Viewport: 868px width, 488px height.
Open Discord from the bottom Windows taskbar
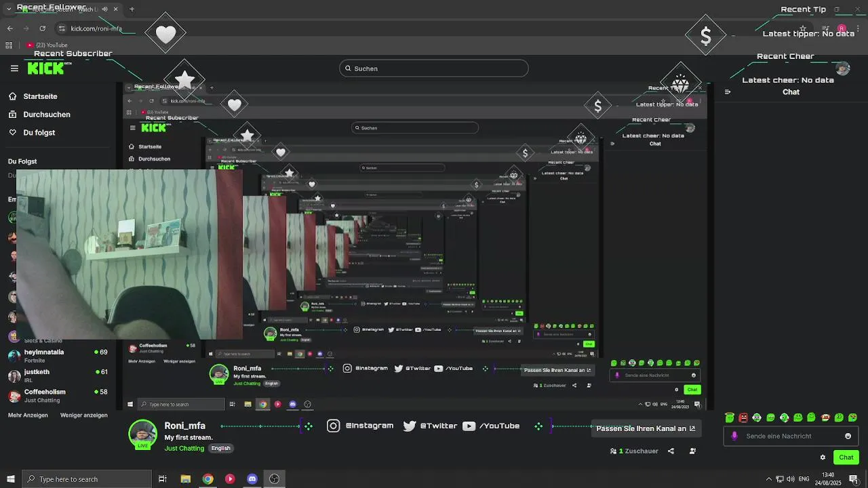coord(252,479)
